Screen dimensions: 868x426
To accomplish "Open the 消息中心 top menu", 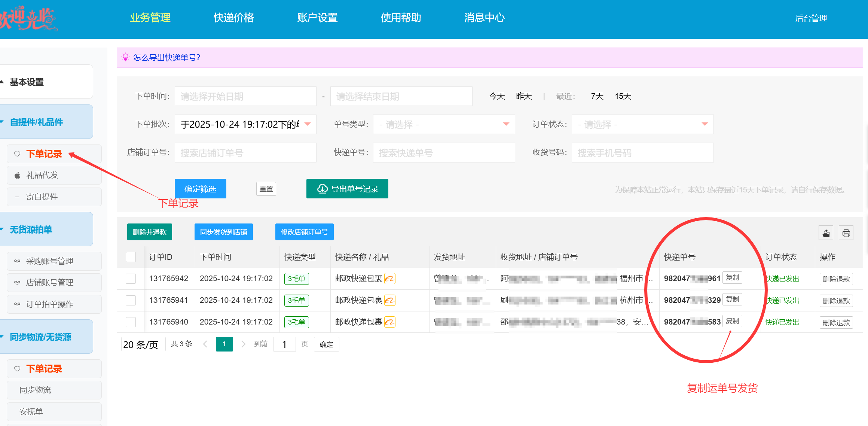I will [484, 18].
